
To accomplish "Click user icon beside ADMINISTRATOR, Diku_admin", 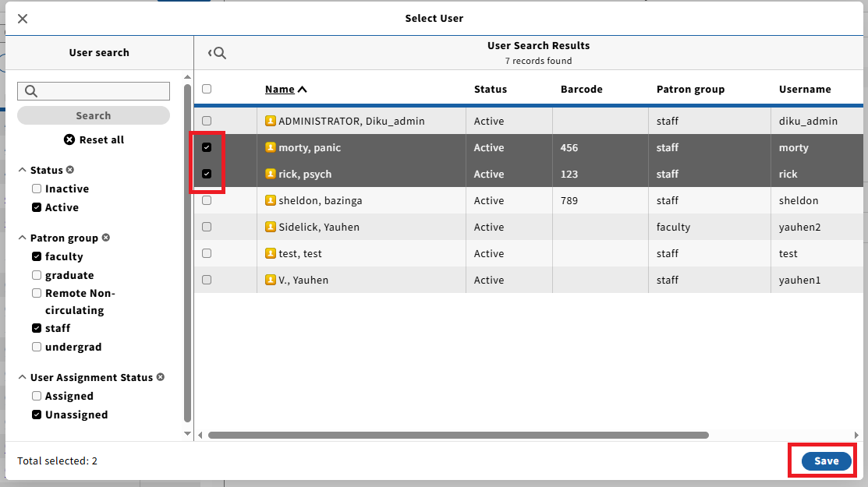I will [x=270, y=121].
